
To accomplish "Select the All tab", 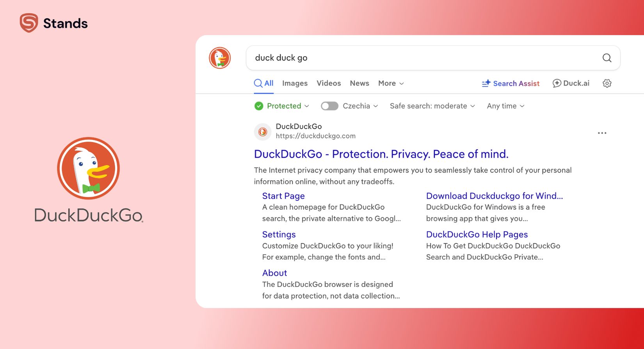I will 264,83.
